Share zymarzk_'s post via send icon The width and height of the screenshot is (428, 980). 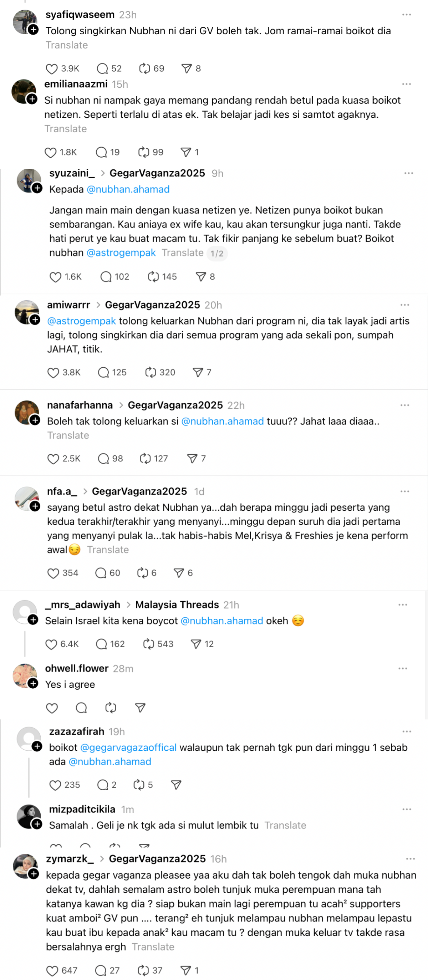click(x=186, y=970)
